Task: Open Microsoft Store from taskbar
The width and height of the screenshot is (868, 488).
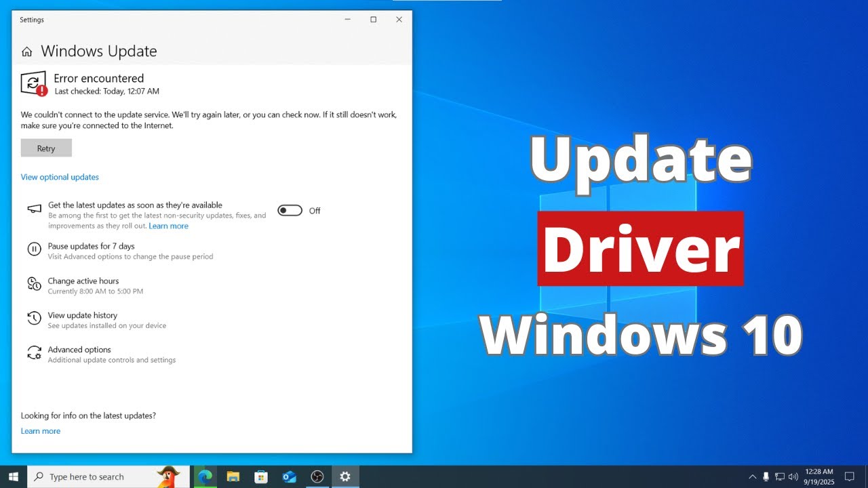Action: click(261, 476)
